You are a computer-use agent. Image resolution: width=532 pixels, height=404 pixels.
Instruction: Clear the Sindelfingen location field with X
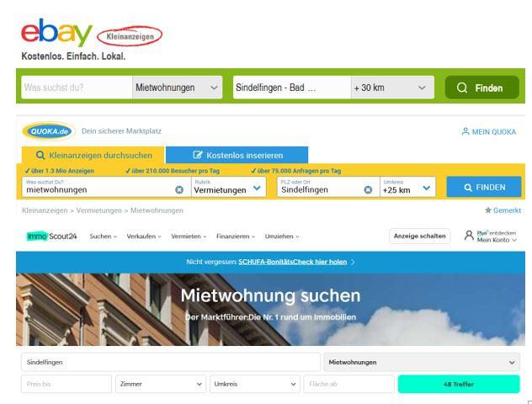pos(368,189)
